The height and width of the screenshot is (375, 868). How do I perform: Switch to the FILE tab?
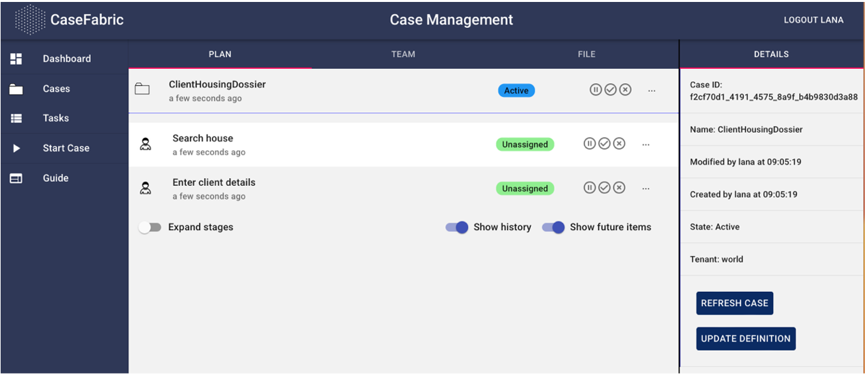click(586, 55)
